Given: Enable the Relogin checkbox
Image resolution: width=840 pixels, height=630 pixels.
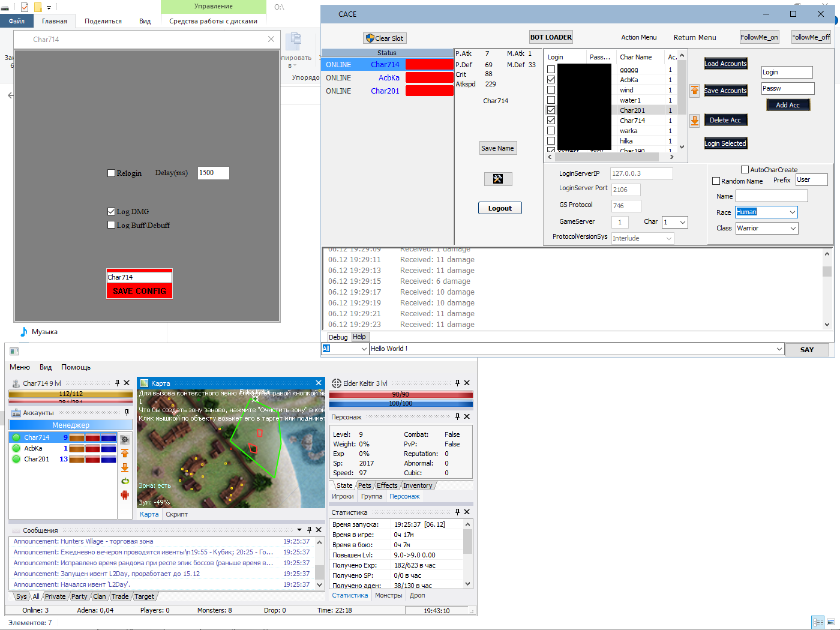Looking at the screenshot, I should tap(111, 173).
